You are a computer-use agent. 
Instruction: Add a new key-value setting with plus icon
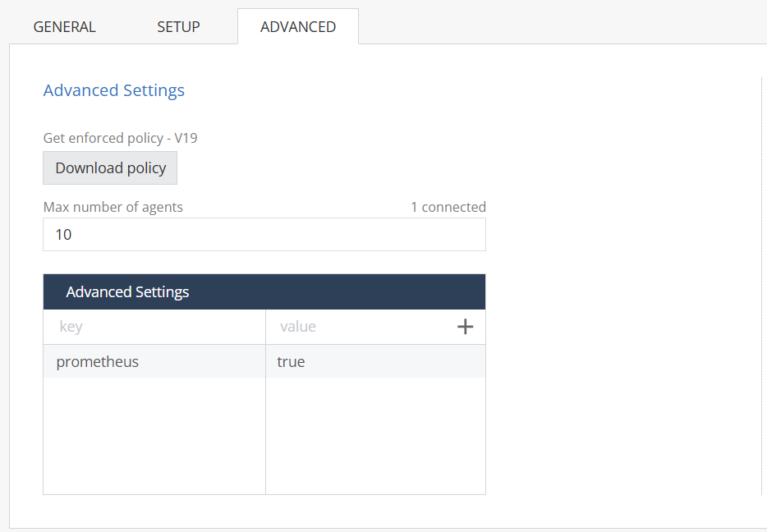(465, 327)
